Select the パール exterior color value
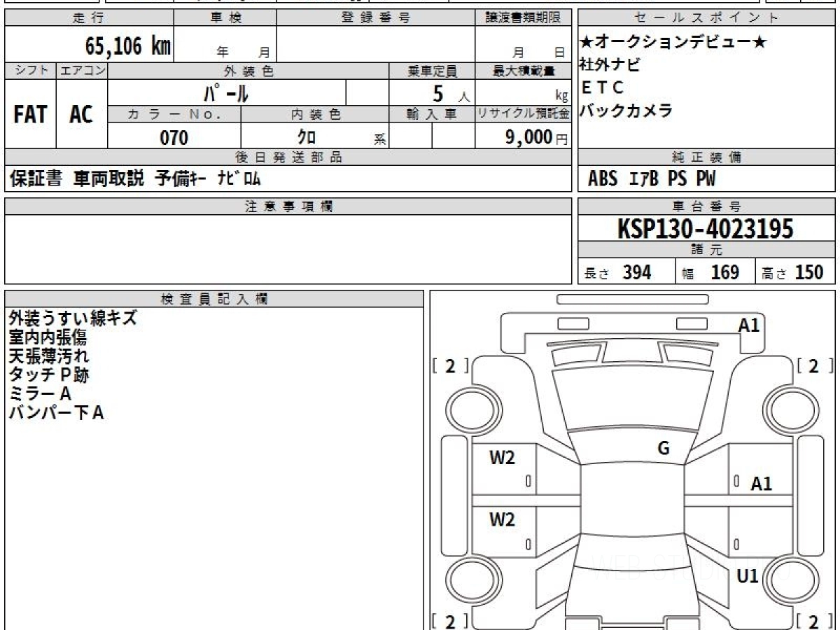The image size is (840, 630). click(227, 92)
